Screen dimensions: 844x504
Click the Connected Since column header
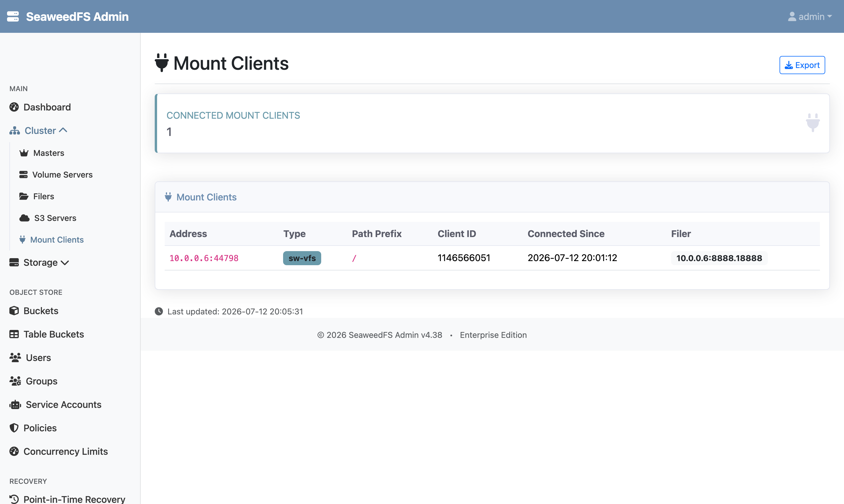point(566,234)
